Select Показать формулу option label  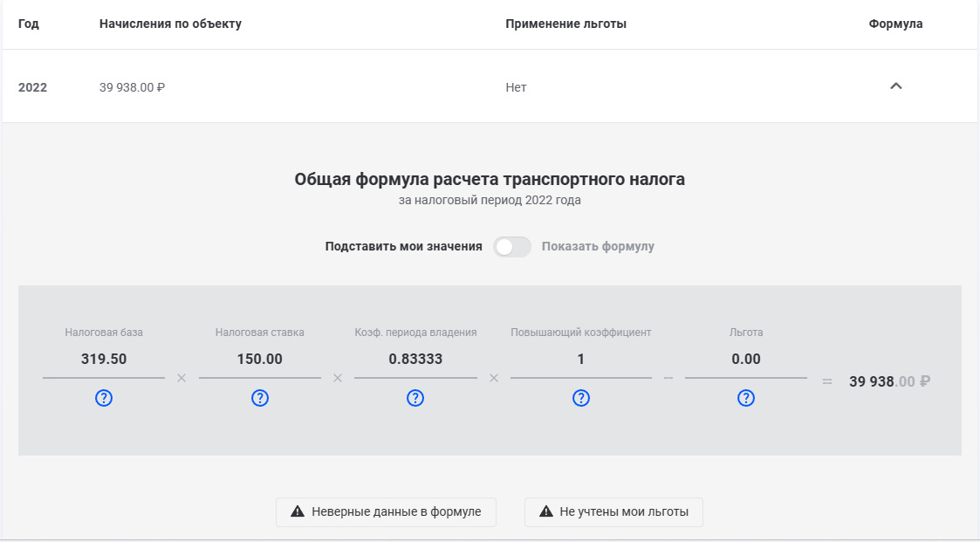coord(598,247)
